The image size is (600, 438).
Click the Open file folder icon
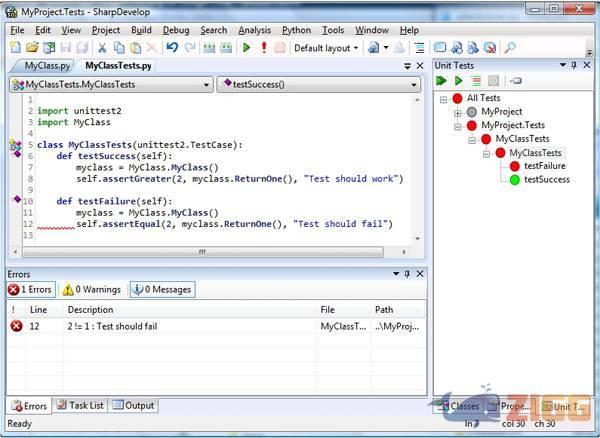[33, 47]
